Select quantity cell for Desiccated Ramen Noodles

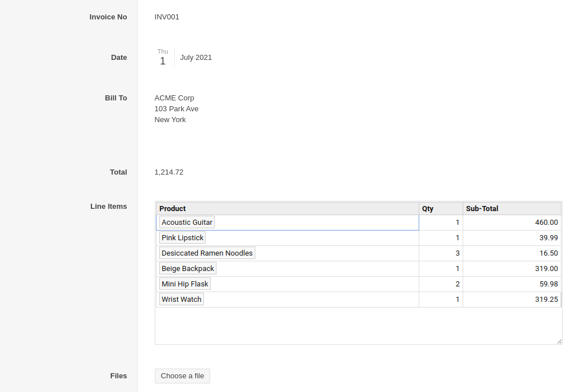pos(440,253)
